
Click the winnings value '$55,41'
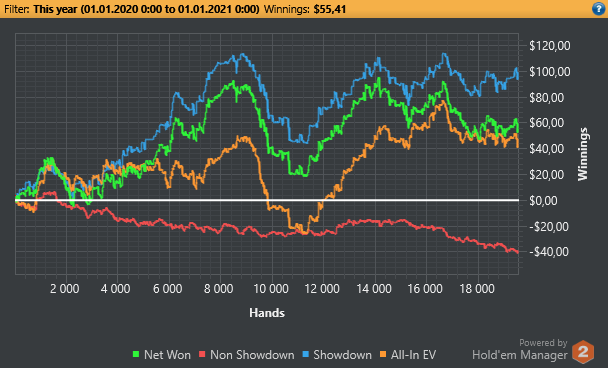click(330, 9)
